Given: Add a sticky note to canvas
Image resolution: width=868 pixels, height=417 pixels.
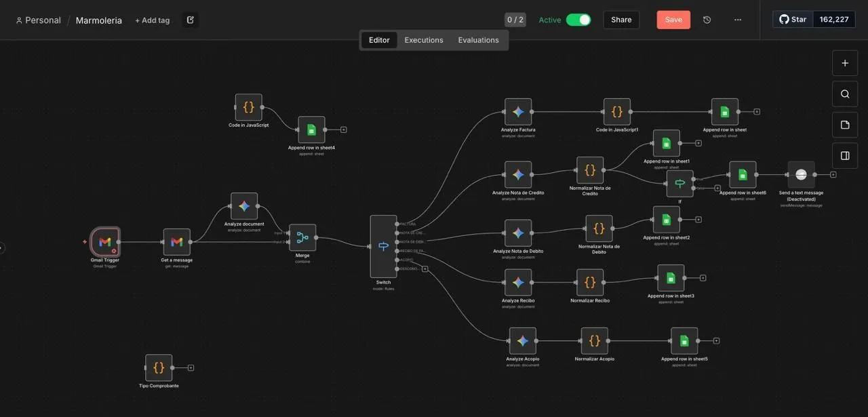Looking at the screenshot, I should coord(845,125).
